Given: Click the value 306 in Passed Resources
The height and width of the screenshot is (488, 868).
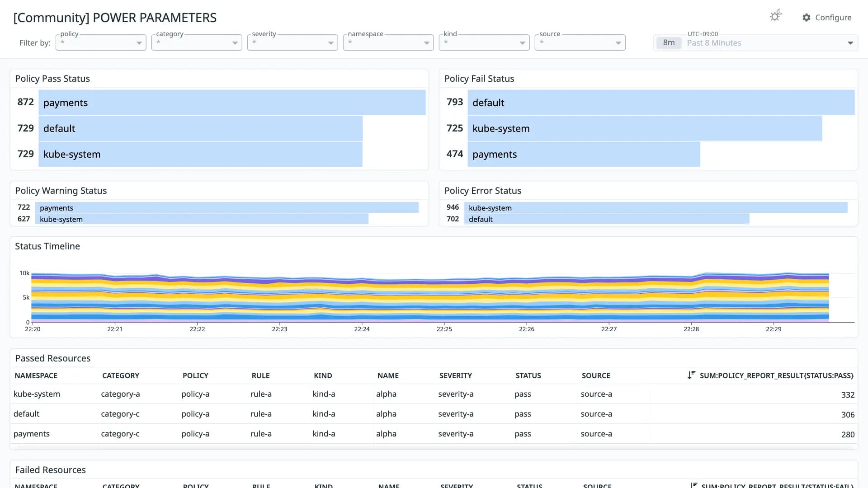Looking at the screenshot, I should click(848, 414).
